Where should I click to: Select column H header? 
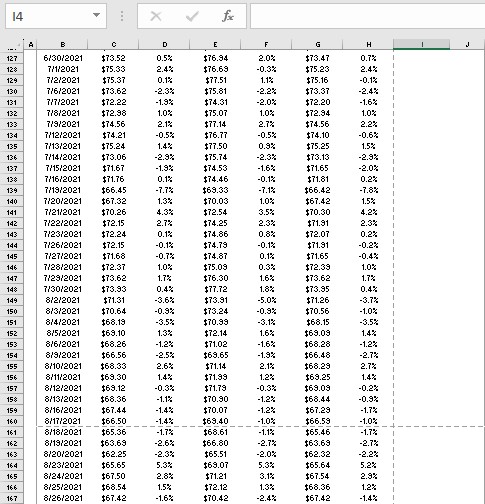[x=368, y=44]
